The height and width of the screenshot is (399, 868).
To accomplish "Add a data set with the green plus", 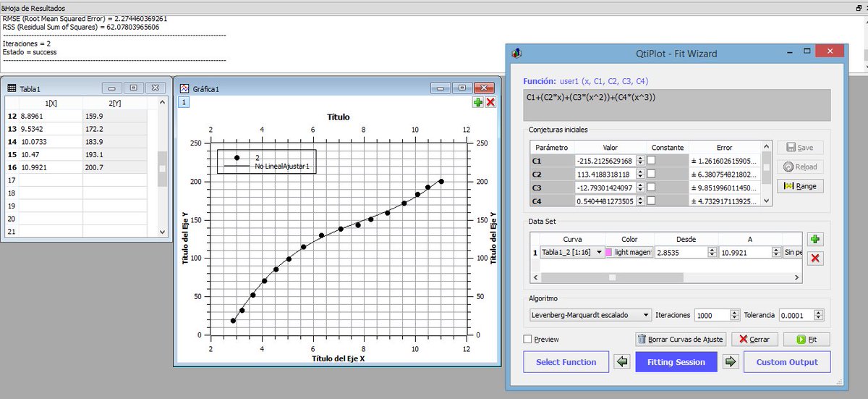I will (x=815, y=240).
